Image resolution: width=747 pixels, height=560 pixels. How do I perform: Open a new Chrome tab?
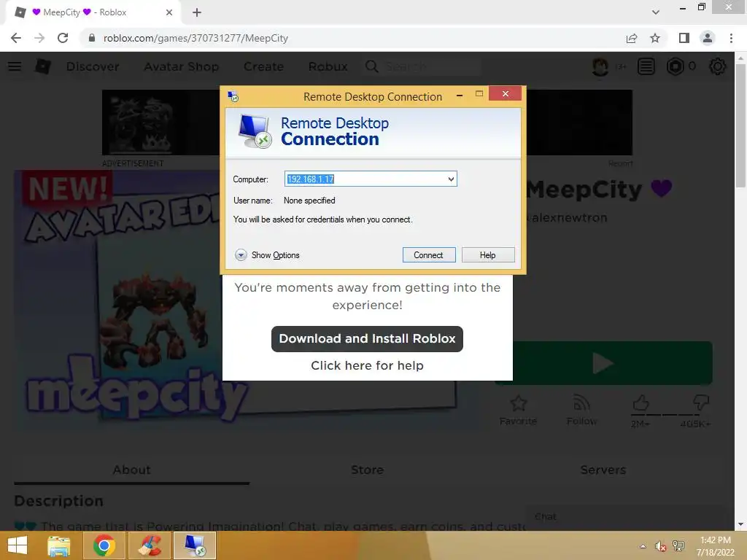[197, 12]
